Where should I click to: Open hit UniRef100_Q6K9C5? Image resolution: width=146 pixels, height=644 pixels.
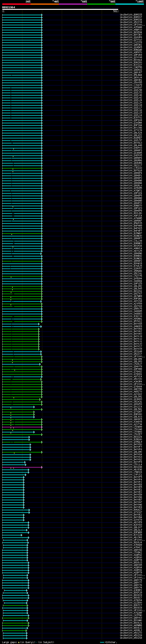[131, 419]
